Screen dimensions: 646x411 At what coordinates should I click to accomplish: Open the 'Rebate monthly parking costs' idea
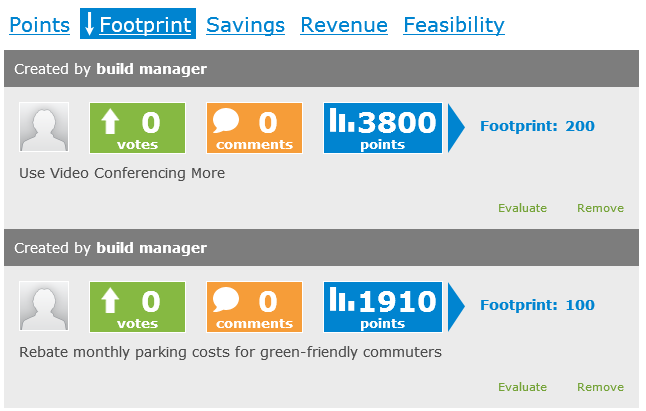230,352
